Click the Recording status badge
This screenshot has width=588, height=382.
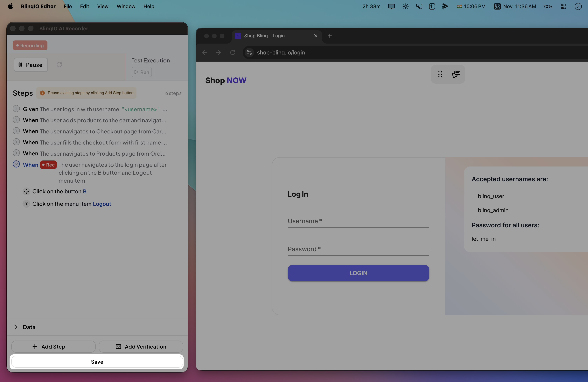point(30,46)
